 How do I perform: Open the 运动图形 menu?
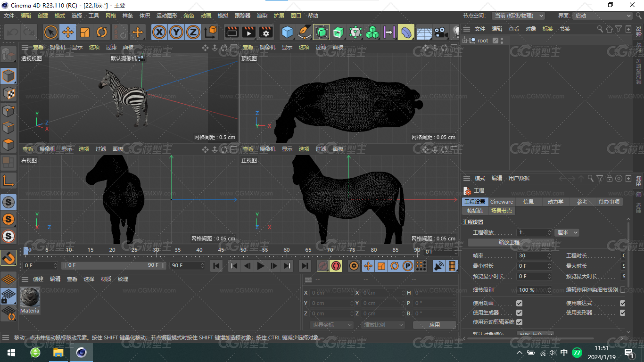(x=167, y=16)
